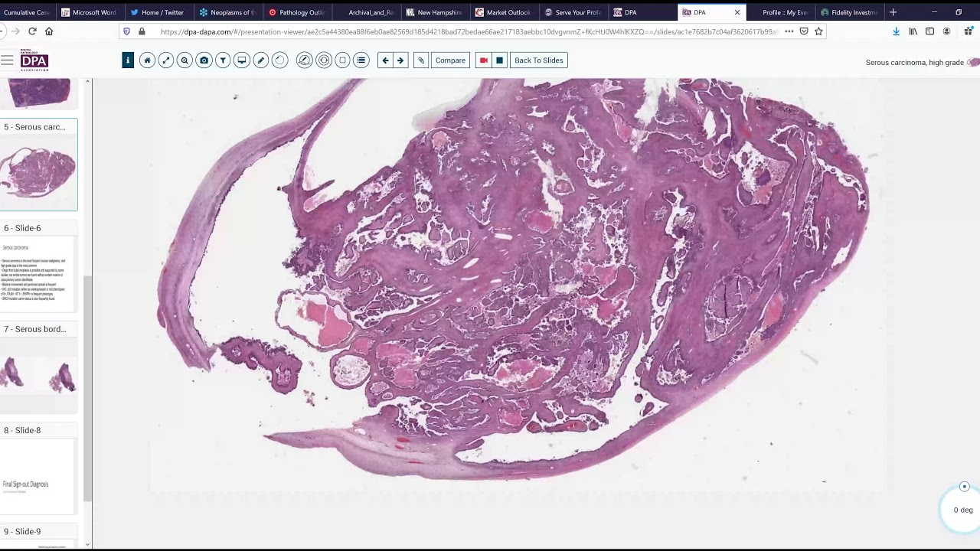Open a new browser tab with plus

point(893,12)
